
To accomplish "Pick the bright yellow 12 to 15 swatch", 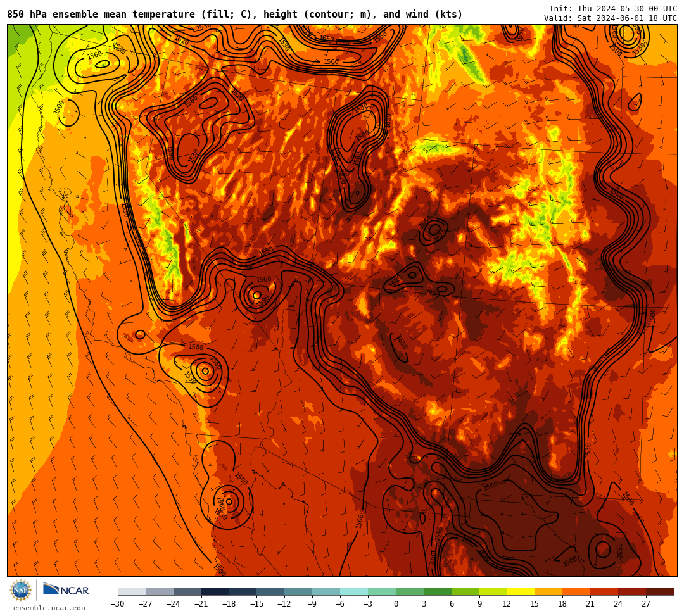I will point(521,592).
